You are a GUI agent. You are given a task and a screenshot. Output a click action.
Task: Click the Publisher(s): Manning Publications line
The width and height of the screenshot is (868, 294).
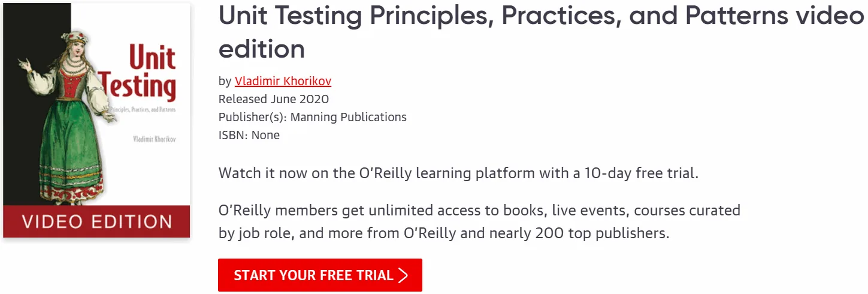click(313, 117)
